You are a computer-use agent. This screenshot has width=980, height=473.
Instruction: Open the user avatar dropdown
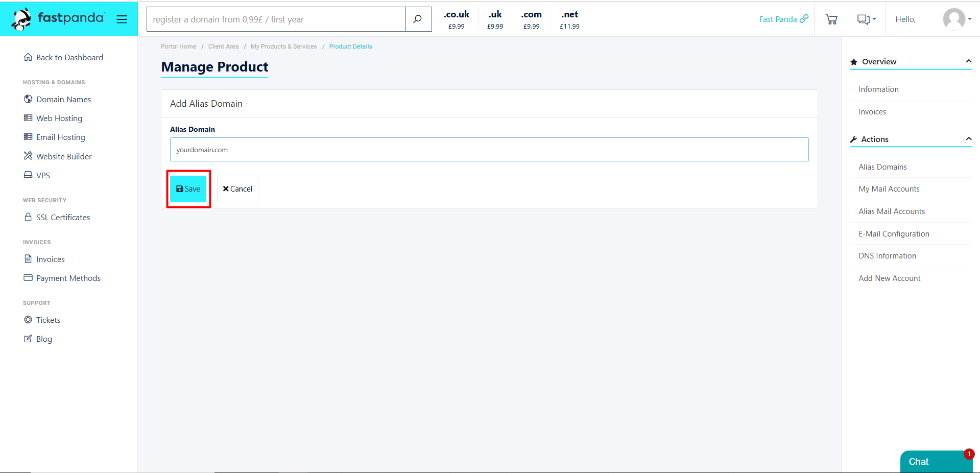957,19
